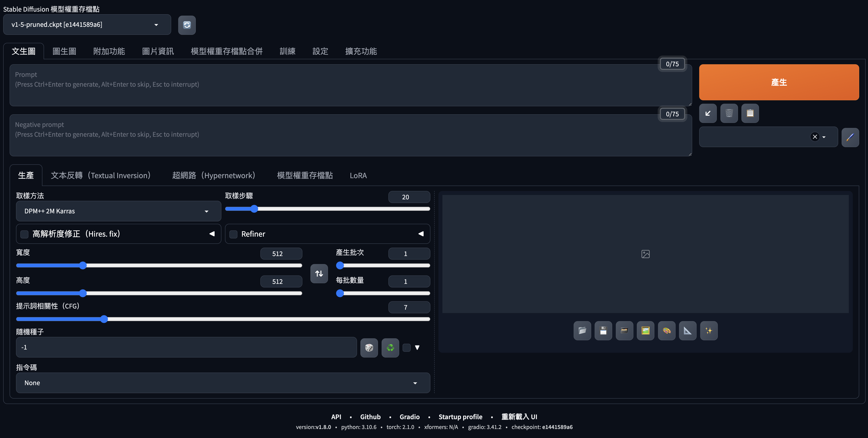
Task: Enable the Hires. fix checkbox
Action: [x=24, y=234]
